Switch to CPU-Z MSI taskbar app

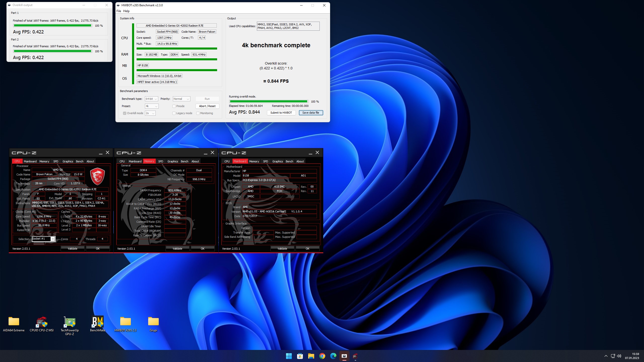(355, 356)
